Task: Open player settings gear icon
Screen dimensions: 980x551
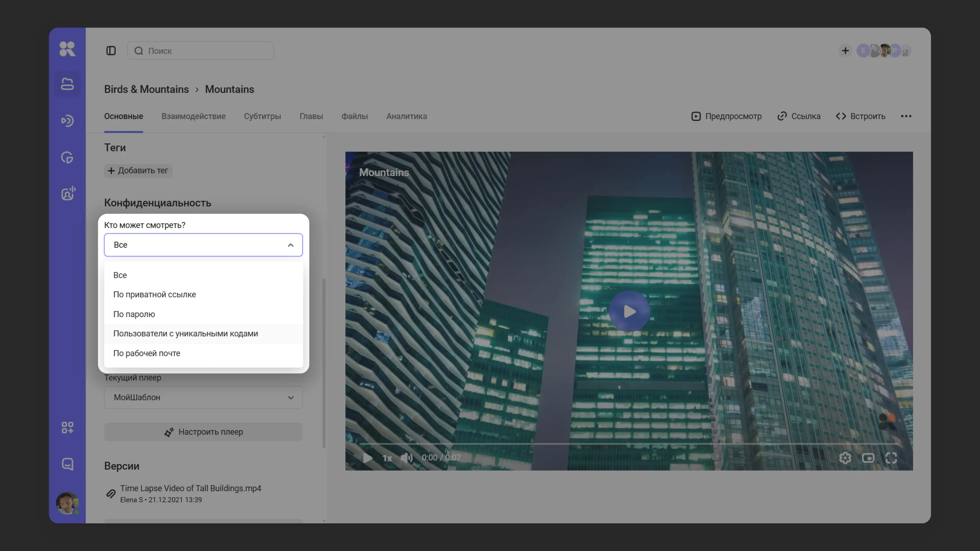Action: click(x=845, y=458)
